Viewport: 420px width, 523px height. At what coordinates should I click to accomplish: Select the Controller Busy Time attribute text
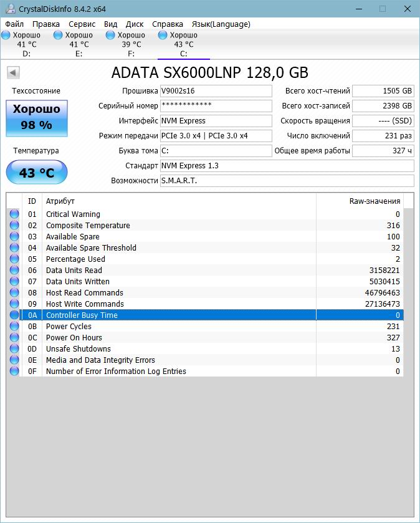(82, 315)
